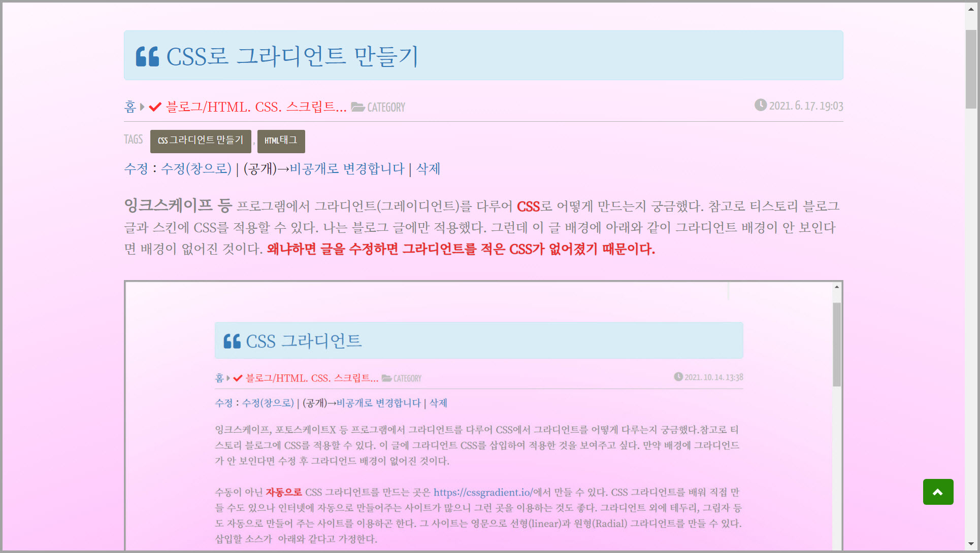
Task: Click the folder icon next to CATEGORY
Action: tap(357, 107)
